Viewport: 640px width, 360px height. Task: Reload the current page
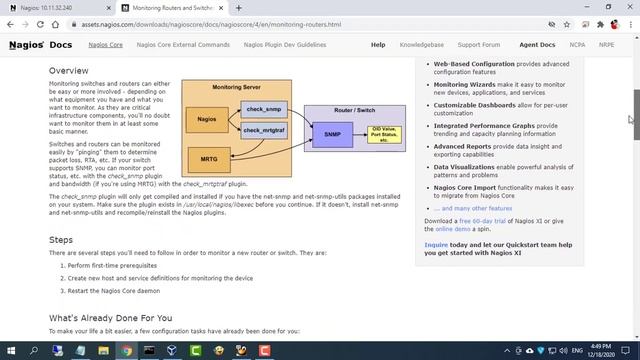pos(40,24)
